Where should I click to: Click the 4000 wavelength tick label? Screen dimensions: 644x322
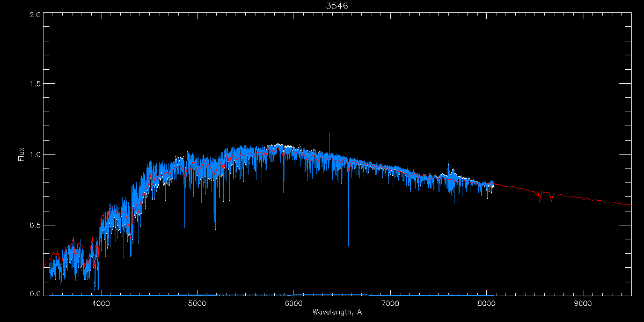(x=101, y=303)
